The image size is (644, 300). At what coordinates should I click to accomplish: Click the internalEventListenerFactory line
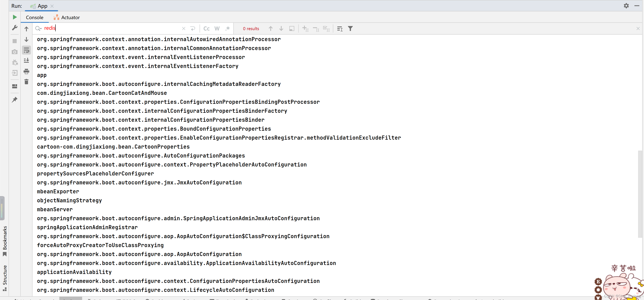pyautogui.click(x=138, y=66)
